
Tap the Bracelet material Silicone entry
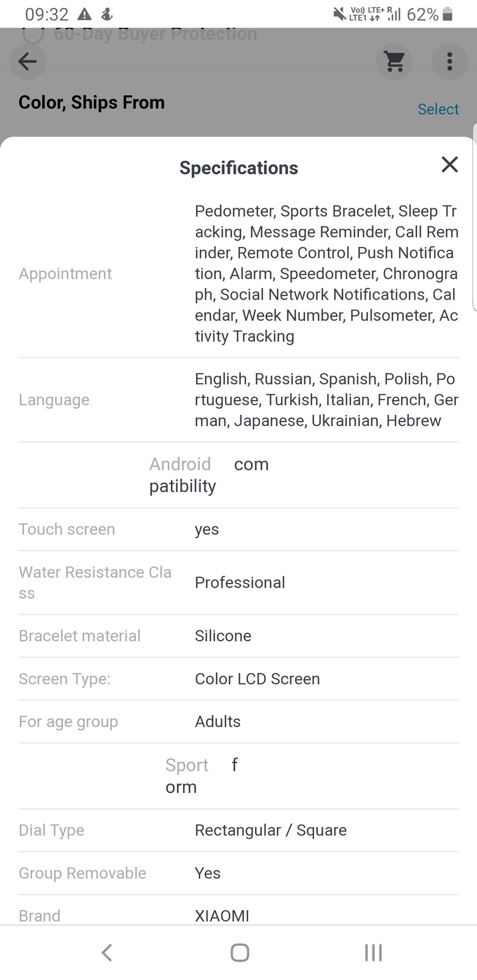point(223,635)
